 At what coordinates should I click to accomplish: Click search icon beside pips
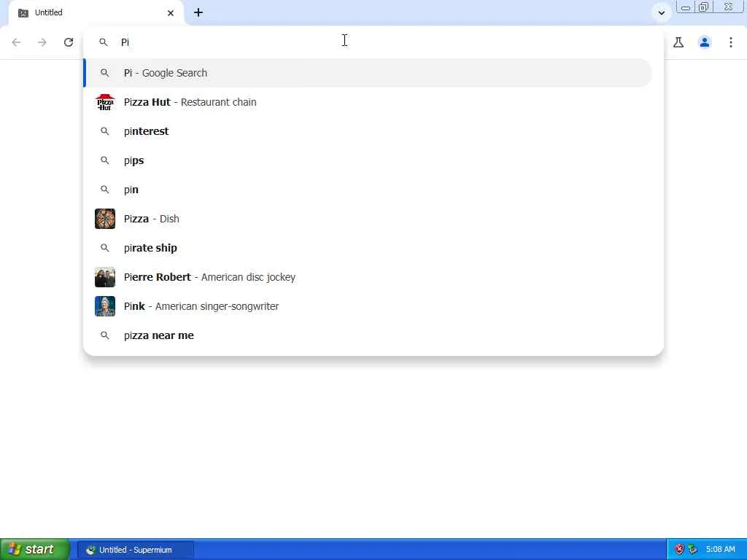coord(105,160)
